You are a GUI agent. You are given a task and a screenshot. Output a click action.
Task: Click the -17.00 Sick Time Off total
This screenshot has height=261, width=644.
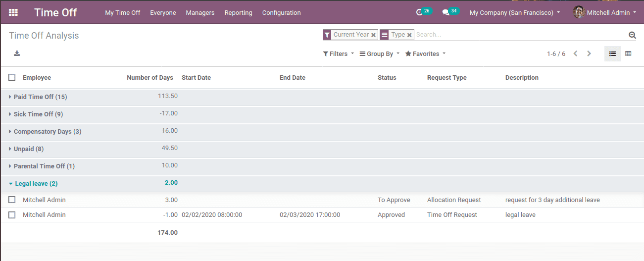click(169, 113)
